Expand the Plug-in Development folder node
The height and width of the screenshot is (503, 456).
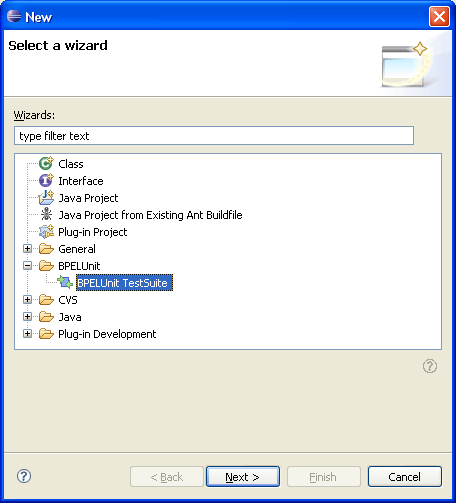(28, 333)
